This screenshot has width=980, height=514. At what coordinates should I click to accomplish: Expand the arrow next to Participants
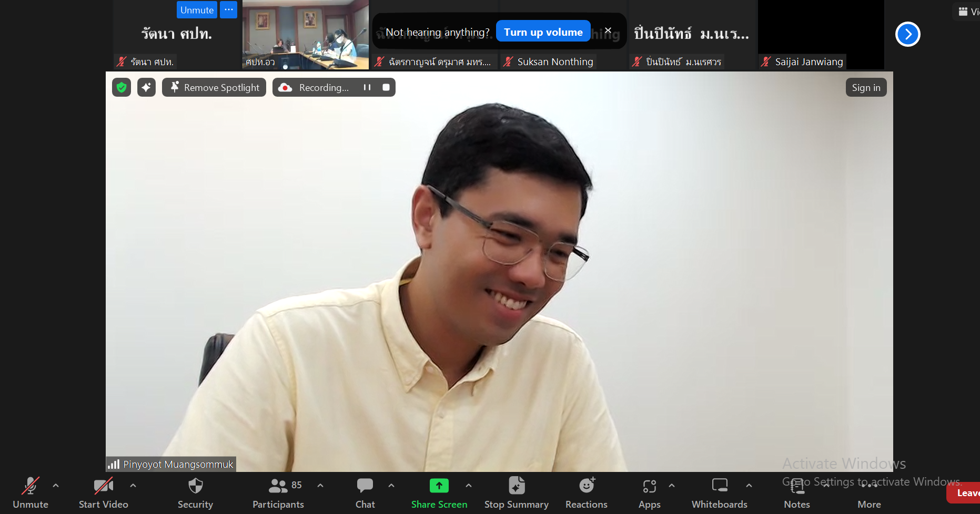pyautogui.click(x=320, y=486)
